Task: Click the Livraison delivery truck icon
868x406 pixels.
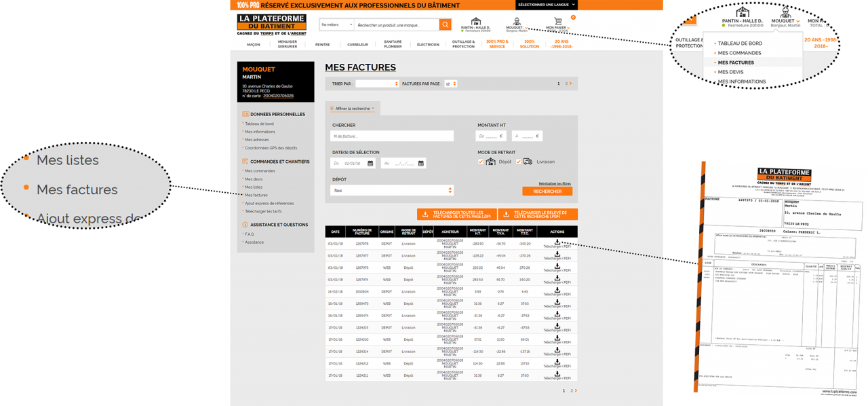Action: point(528,162)
